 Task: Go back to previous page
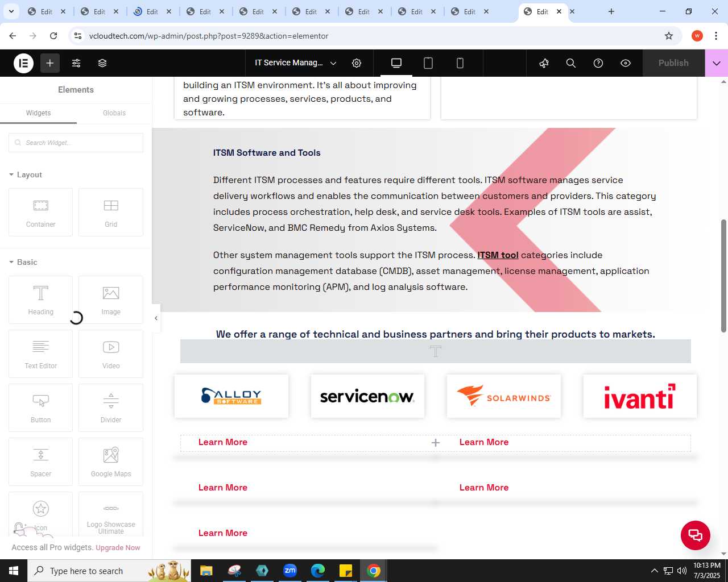tap(13, 36)
